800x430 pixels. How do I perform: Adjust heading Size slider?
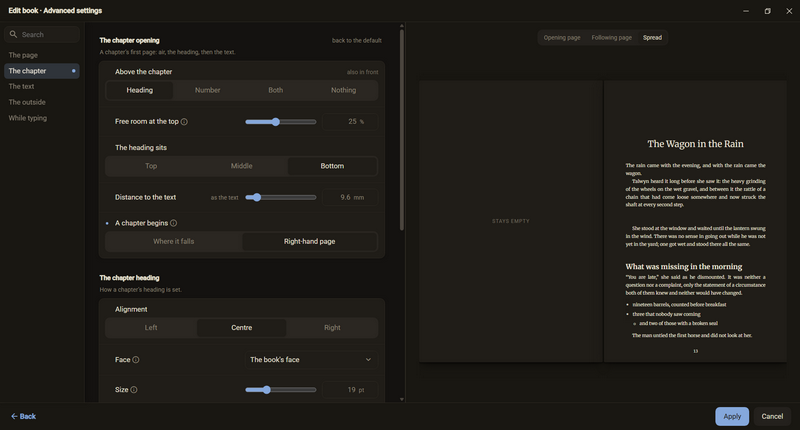(x=281, y=390)
